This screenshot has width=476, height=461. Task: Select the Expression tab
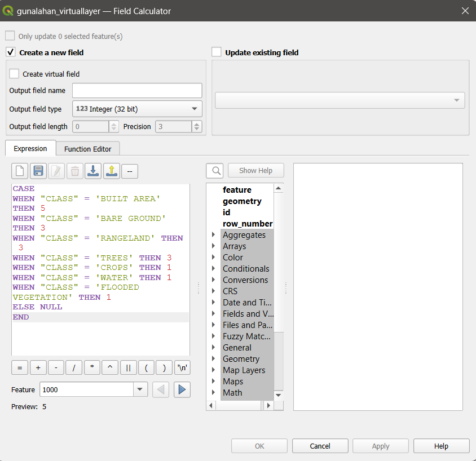[x=30, y=149]
